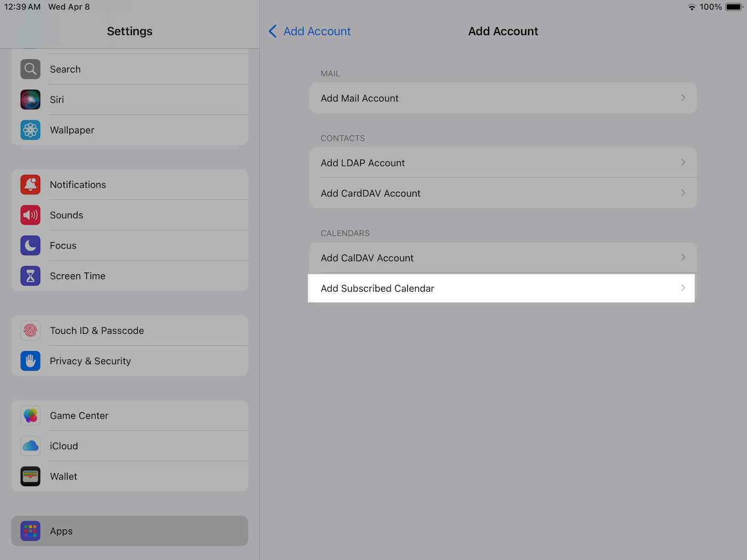Open the iCloud cloud icon

coord(30,446)
